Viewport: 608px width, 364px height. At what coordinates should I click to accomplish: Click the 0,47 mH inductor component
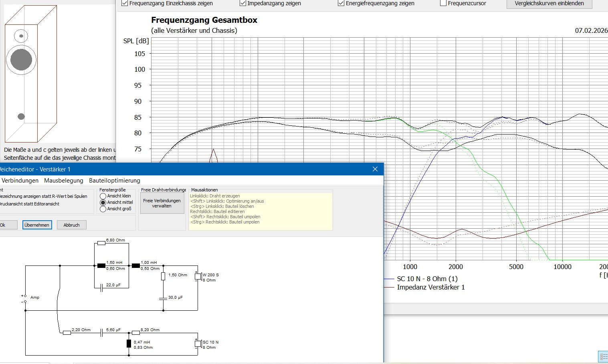129,344
